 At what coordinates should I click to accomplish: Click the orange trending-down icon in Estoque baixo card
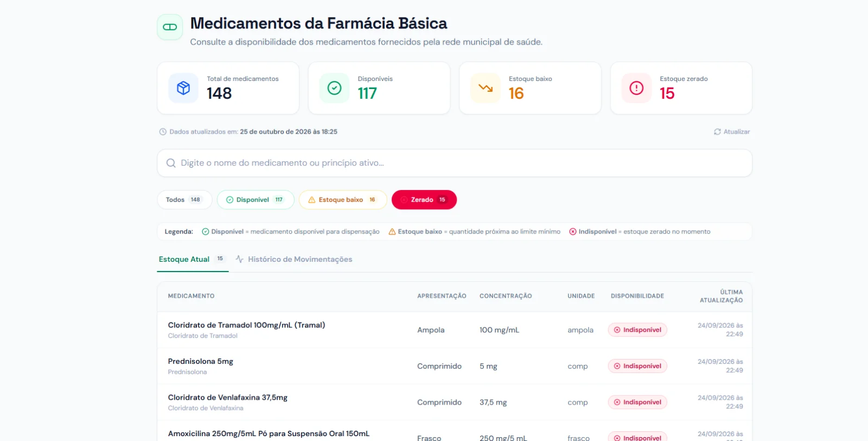pos(486,88)
